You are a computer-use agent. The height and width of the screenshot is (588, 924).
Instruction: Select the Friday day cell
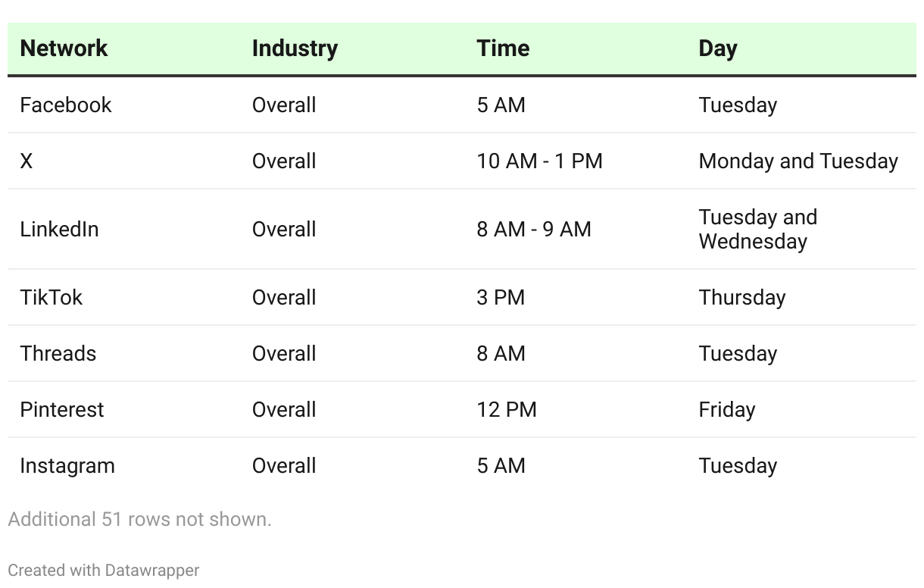tap(726, 409)
